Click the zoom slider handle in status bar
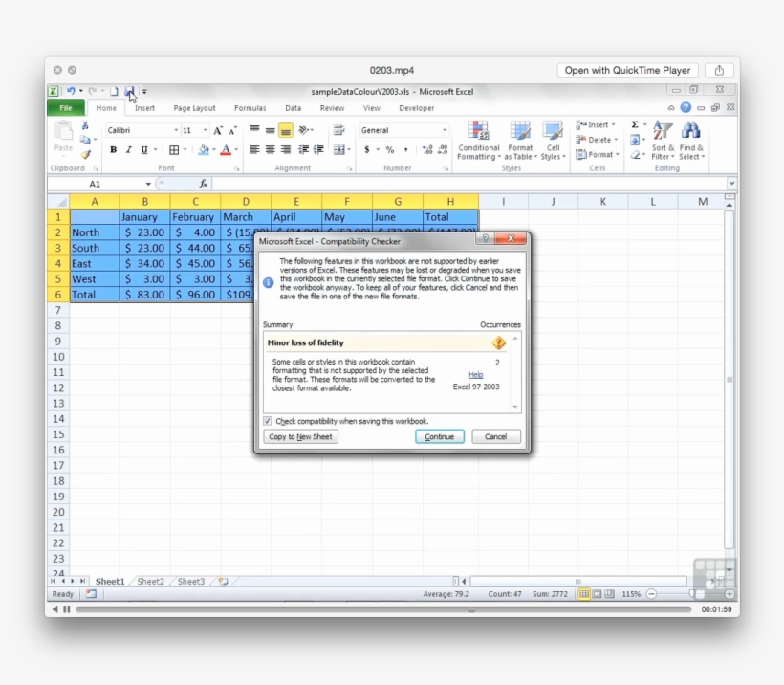The height and width of the screenshot is (685, 784). (x=692, y=594)
